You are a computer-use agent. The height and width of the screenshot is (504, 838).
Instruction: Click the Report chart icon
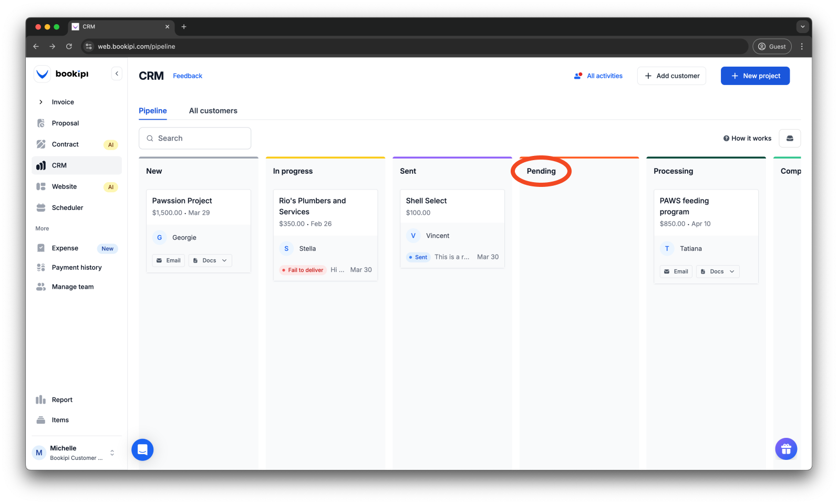pyautogui.click(x=41, y=400)
